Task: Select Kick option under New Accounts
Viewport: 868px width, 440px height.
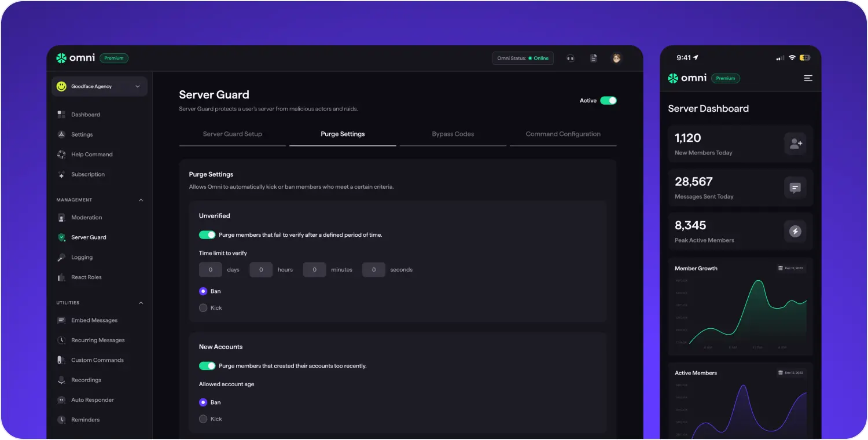Action: point(203,419)
